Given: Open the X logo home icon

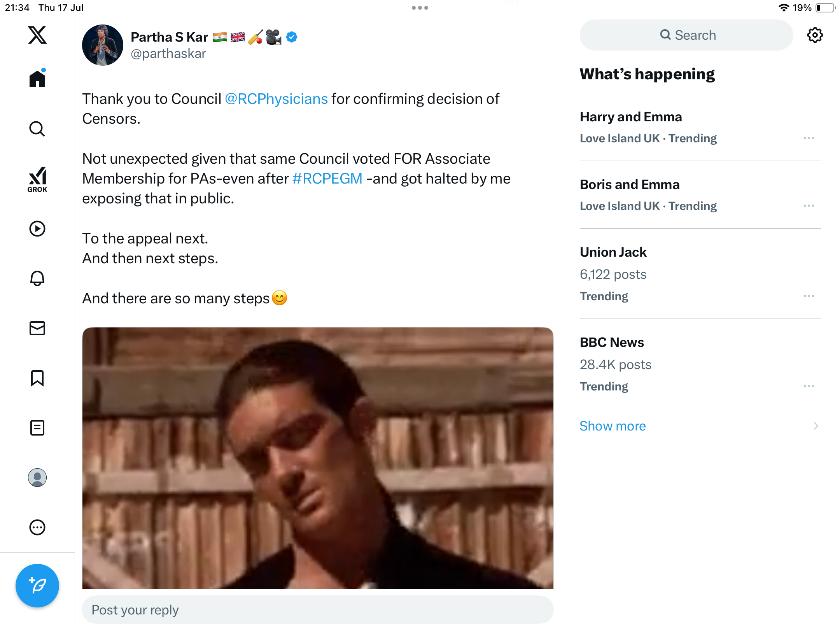Looking at the screenshot, I should (37, 35).
